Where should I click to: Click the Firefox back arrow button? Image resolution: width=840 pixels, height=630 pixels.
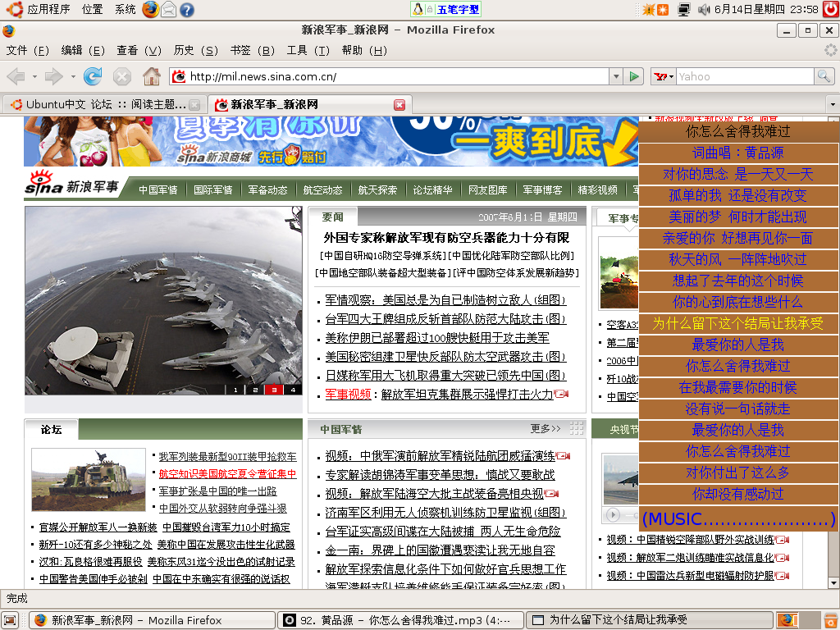pyautogui.click(x=16, y=76)
